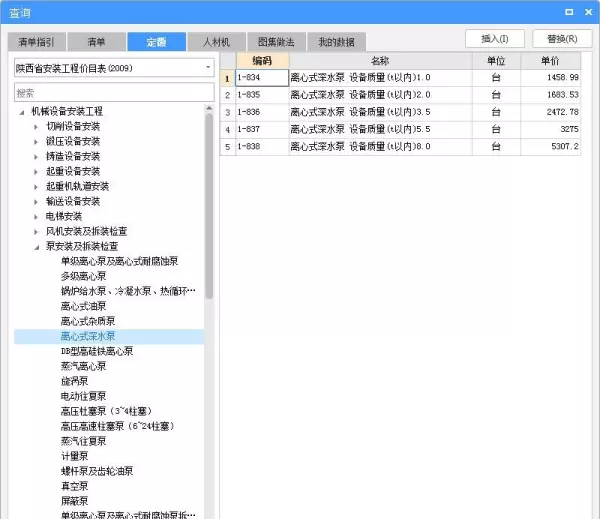Open the 图集做法 tab

coord(276,42)
